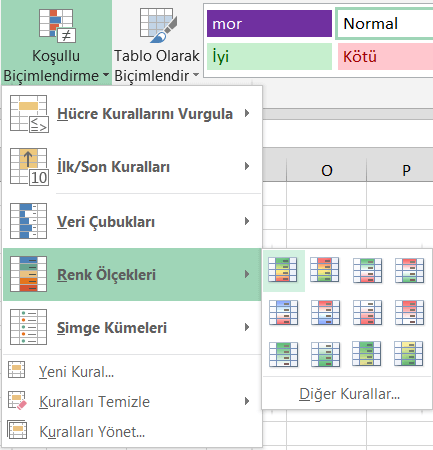Viewport: 433px width, 450px height.
Task: Apply Red-Yellow-Green color scale
Action: point(325,270)
